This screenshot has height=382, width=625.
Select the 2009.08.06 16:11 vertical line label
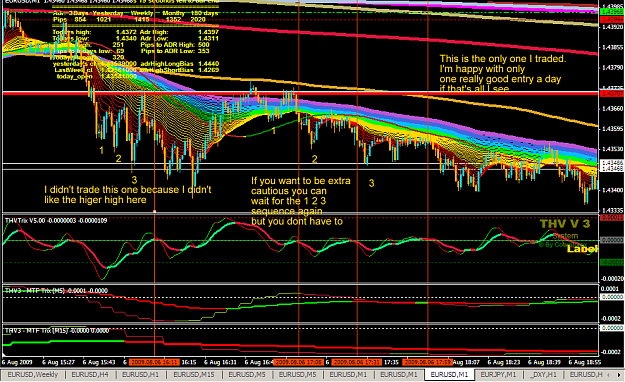[154, 362]
